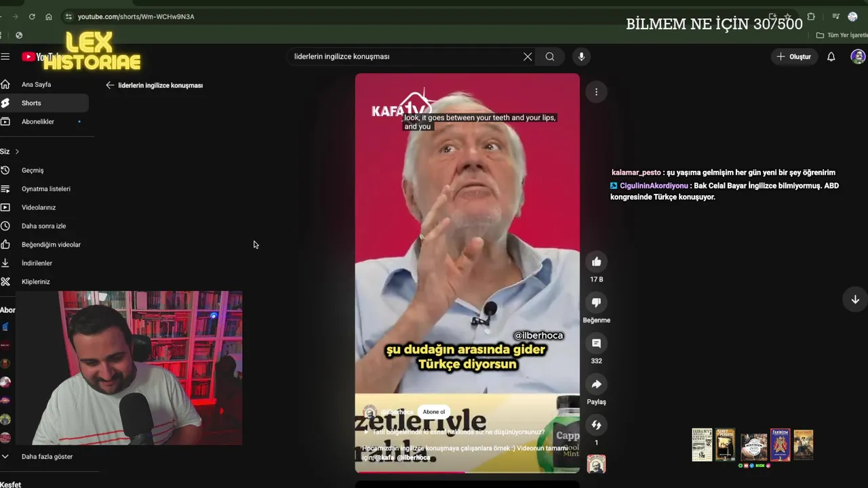Open Oynatma listeleri playlists
Viewport: 868px width, 488px height.
(44, 188)
